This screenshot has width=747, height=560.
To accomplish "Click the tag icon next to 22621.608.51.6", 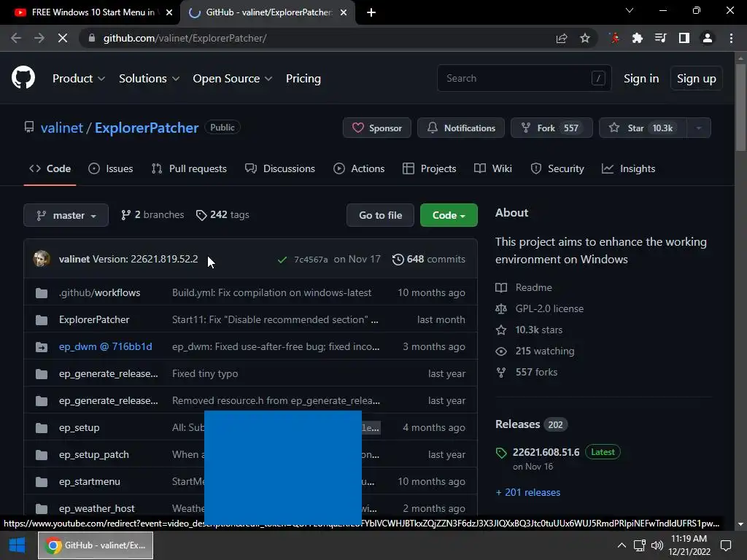I will (x=501, y=452).
